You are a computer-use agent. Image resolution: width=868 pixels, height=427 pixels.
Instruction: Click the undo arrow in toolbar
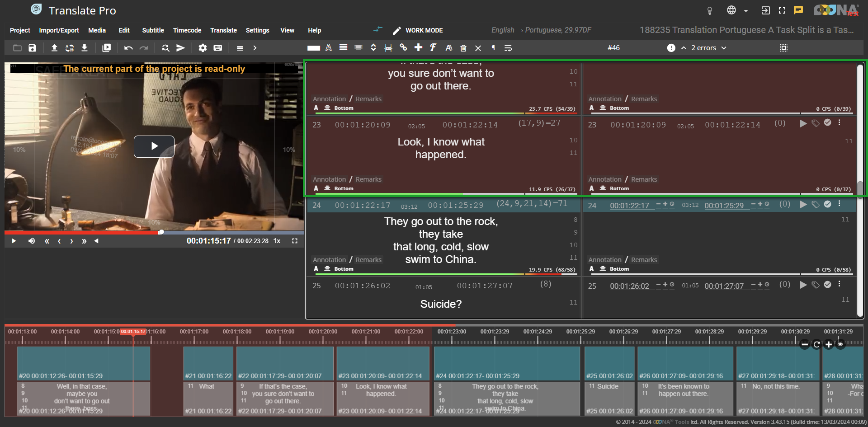(128, 48)
